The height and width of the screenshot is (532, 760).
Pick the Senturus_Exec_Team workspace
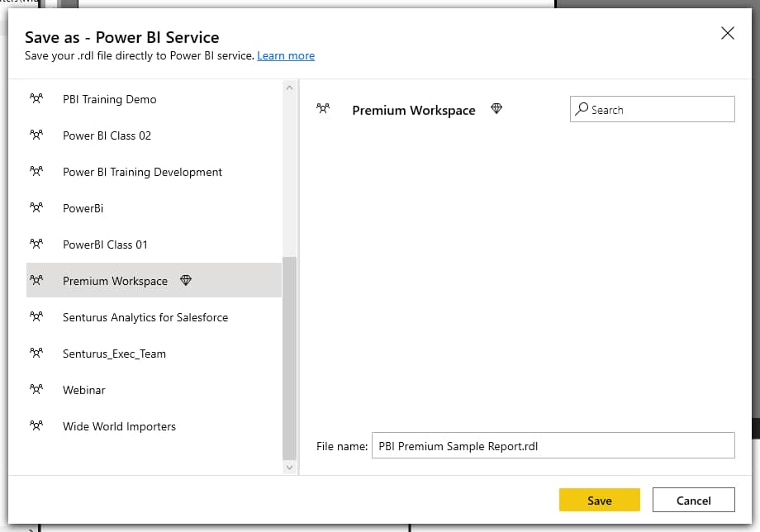(x=114, y=354)
